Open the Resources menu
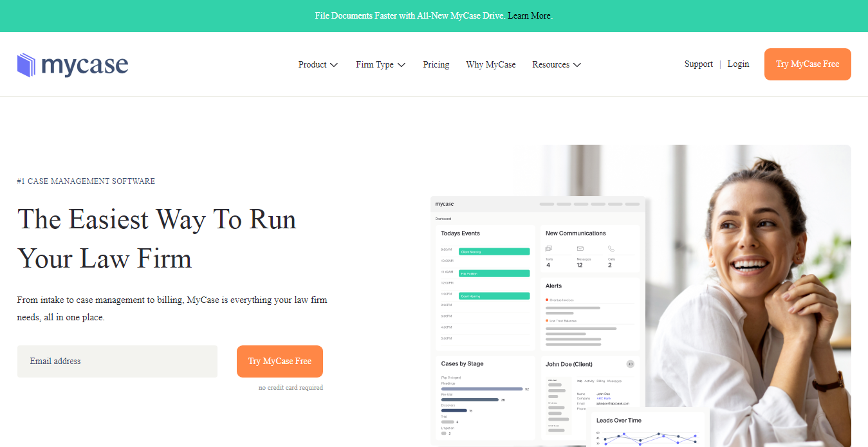Image resolution: width=868 pixels, height=447 pixels. coord(557,65)
